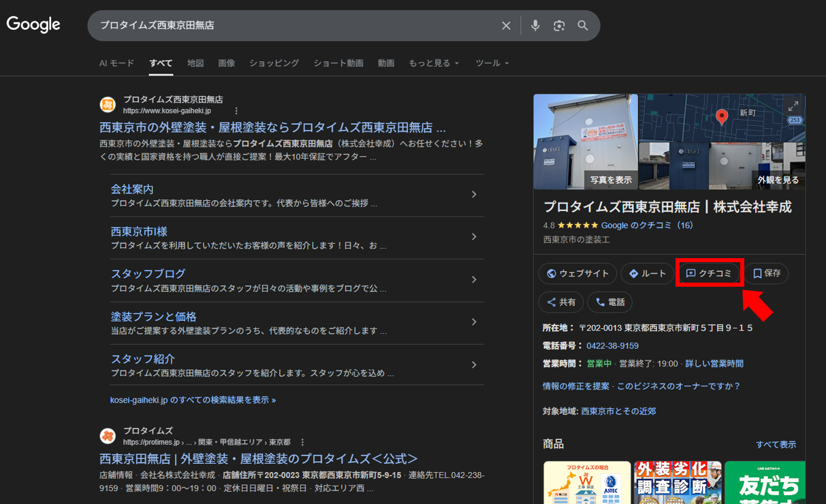Screen dimensions: 826x504
Task: Click the magnifying glass search icon
Action: (583, 25)
